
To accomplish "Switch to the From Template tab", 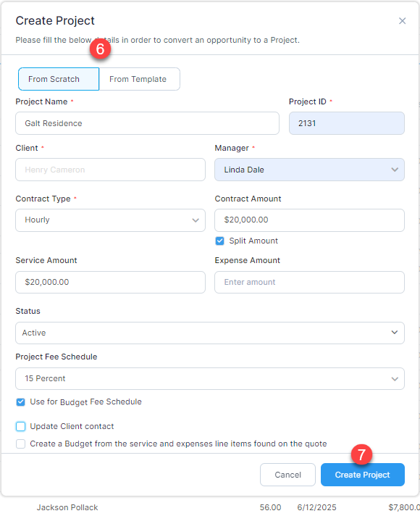I will (139, 79).
